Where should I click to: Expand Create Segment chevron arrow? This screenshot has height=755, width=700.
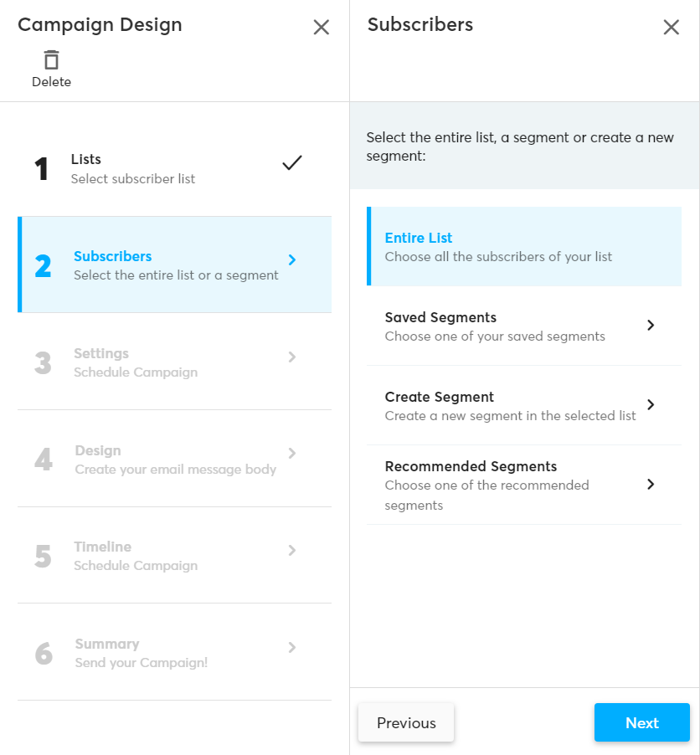(x=651, y=405)
